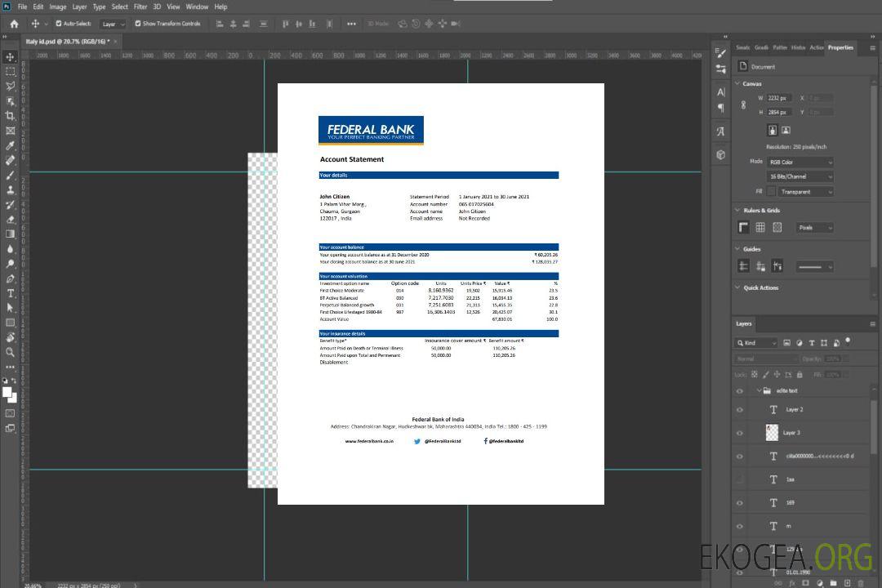
Task: Open the RGB Color mode dropdown
Action: pyautogui.click(x=800, y=162)
